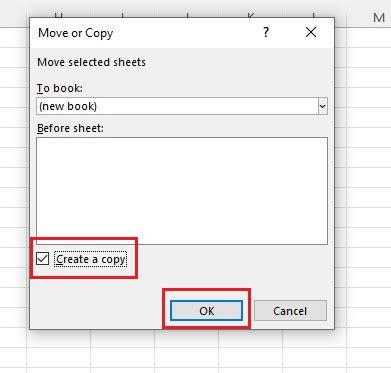Click the Create a copy label text
The height and width of the screenshot is (373, 391).
pyautogui.click(x=91, y=259)
